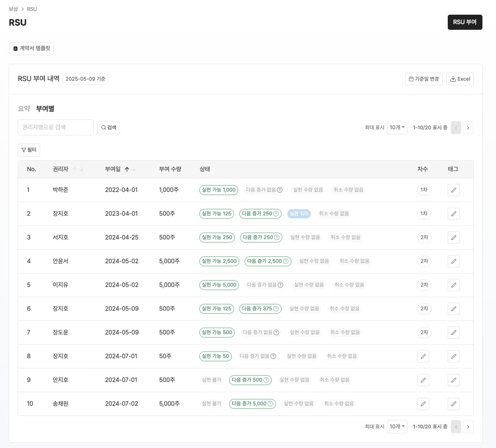
Task: Open 보상 in the breadcrumb menu
Action: pyautogui.click(x=13, y=9)
